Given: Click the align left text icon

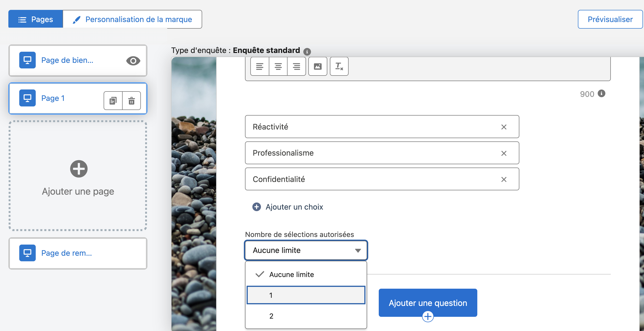Looking at the screenshot, I should [259, 66].
